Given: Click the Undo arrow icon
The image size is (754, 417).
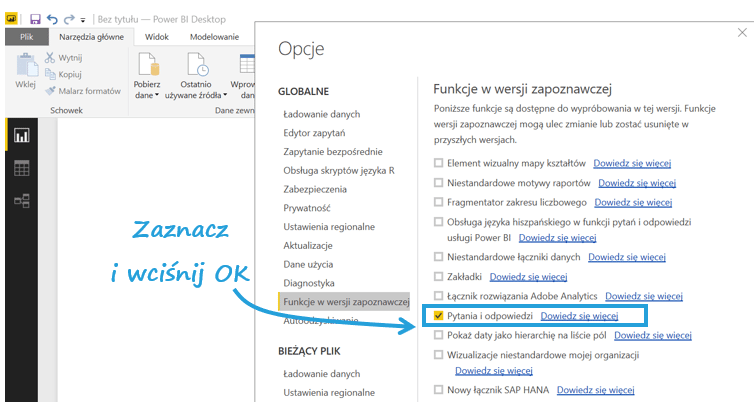Looking at the screenshot, I should pyautogui.click(x=52, y=19).
